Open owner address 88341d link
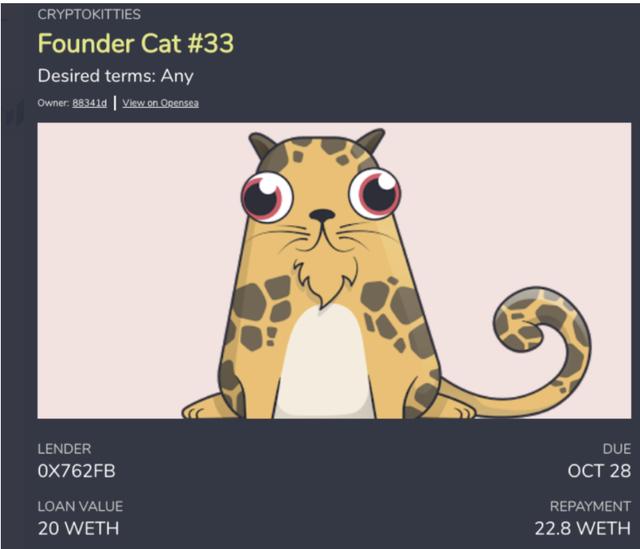Screen dimensions: 640x549 [89, 103]
